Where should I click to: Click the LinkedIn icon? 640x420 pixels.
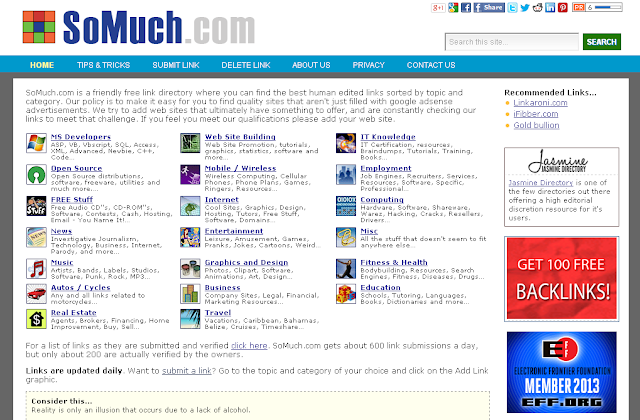tap(550, 7)
